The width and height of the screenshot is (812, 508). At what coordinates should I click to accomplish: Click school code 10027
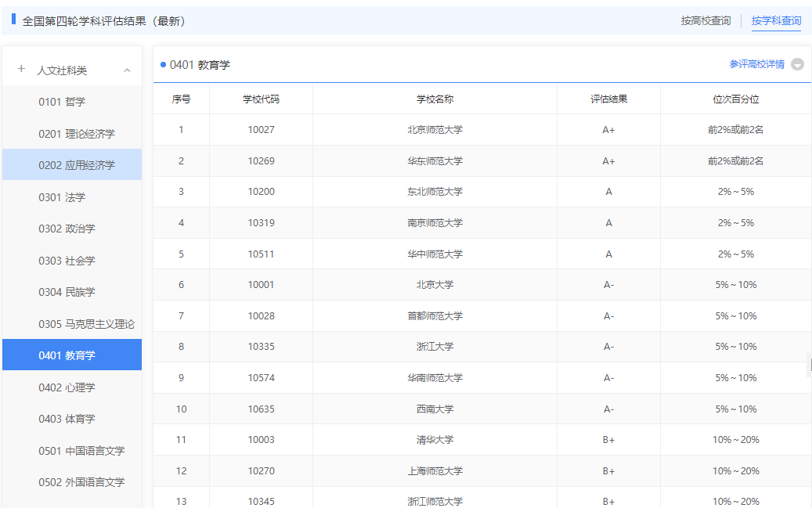pyautogui.click(x=261, y=129)
